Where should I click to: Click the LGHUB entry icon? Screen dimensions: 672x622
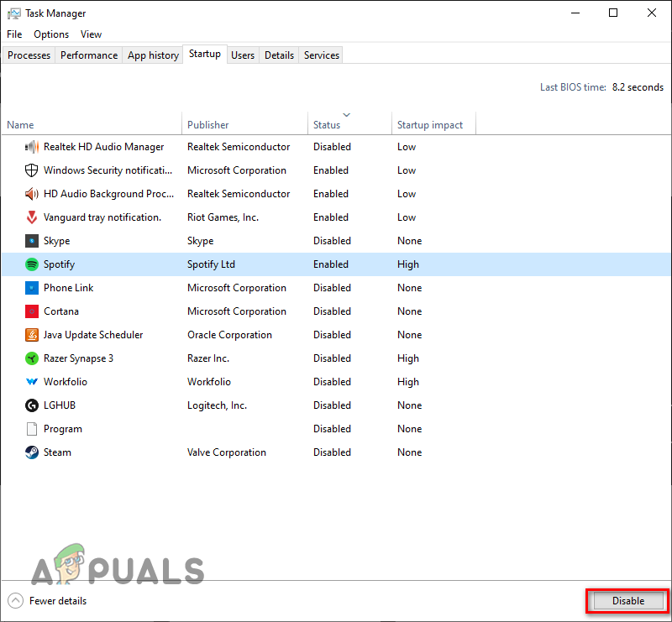click(x=32, y=405)
